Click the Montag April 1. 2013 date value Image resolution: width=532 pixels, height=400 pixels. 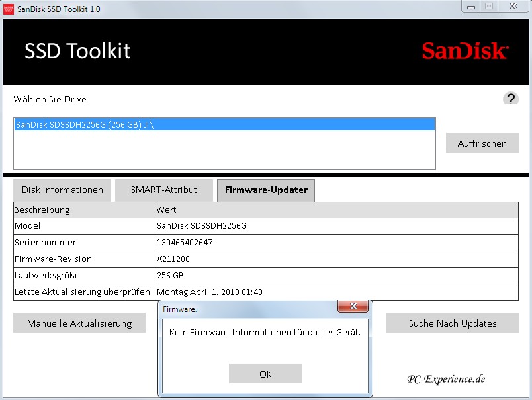209,292
